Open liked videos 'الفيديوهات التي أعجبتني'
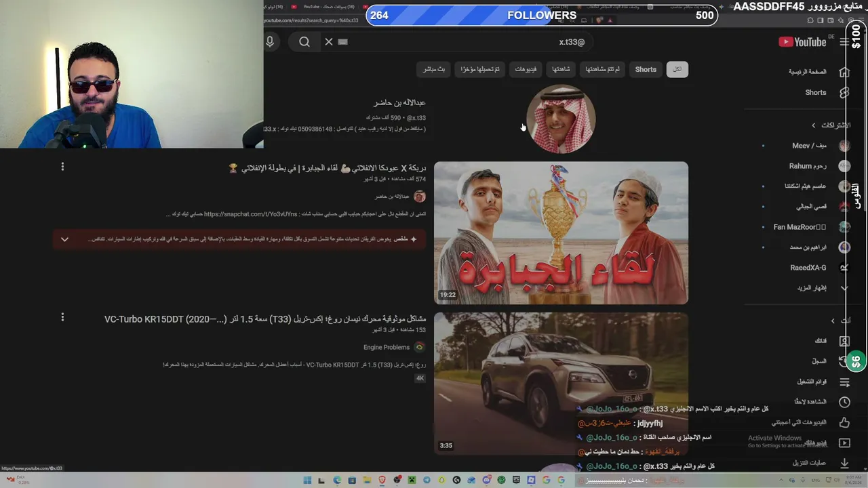 800,422
